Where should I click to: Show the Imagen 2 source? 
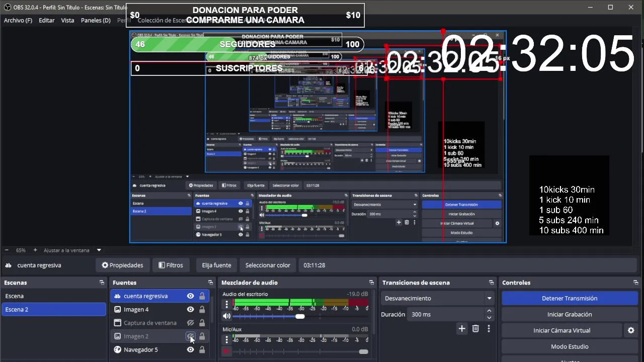(190, 336)
